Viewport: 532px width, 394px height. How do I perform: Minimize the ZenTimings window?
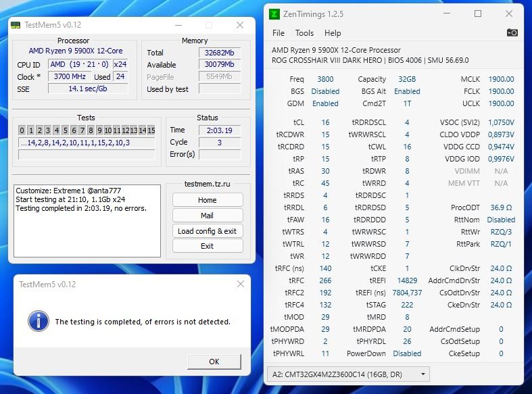447,14
